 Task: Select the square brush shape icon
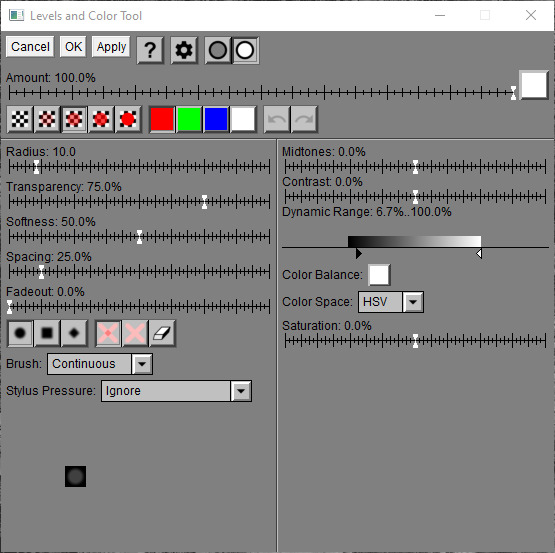tap(47, 333)
